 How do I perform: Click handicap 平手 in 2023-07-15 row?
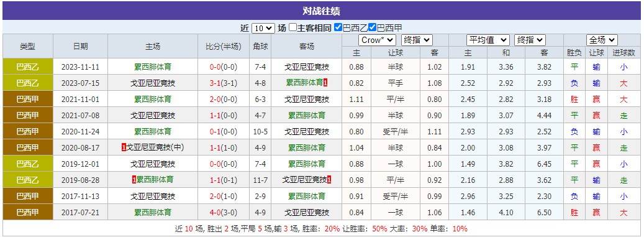(x=396, y=83)
